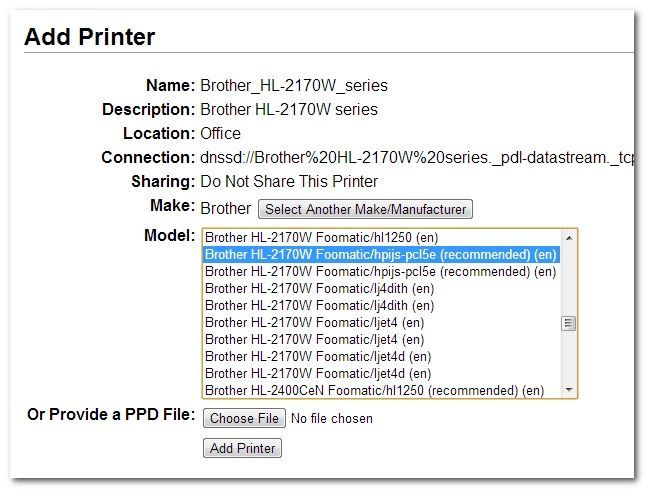This screenshot has height=489, width=645.
Task: Choose the lower HL-2170W Foomatic/lj4dith entry
Action: pyautogui.click(x=381, y=306)
